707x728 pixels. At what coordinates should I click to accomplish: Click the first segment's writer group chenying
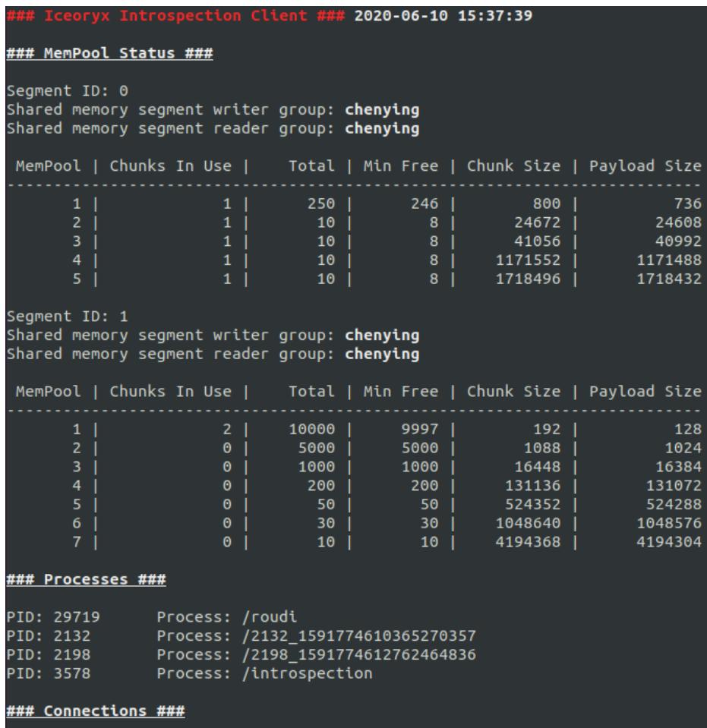382,110
